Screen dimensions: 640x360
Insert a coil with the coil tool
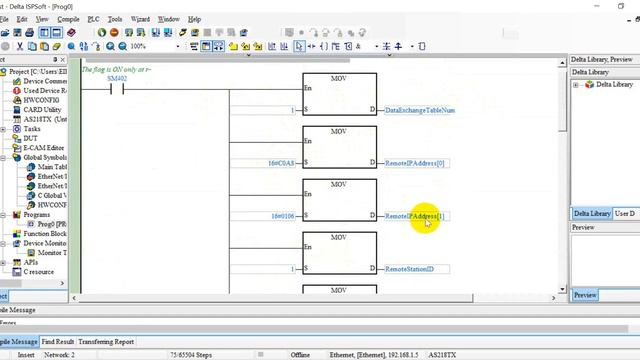pyautogui.click(x=324, y=47)
